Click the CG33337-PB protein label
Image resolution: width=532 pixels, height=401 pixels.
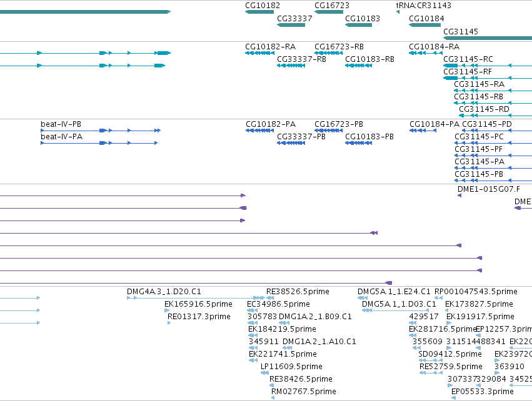pyautogui.click(x=301, y=137)
